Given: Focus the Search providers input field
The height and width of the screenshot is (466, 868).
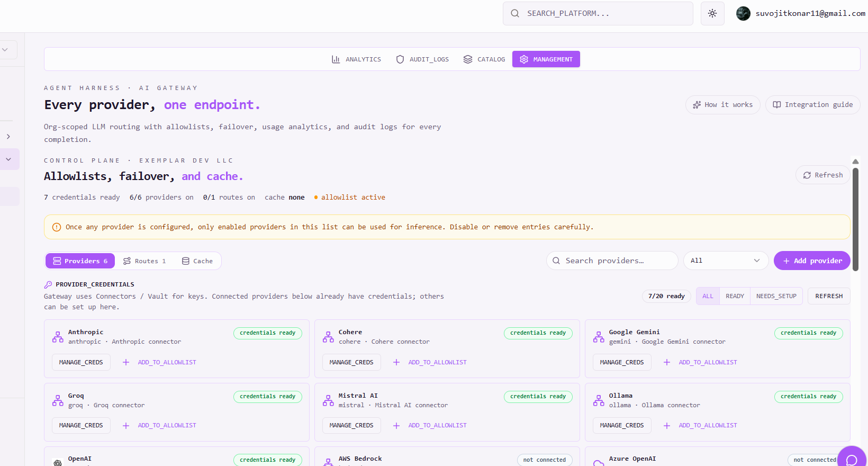Looking at the screenshot, I should (x=612, y=261).
